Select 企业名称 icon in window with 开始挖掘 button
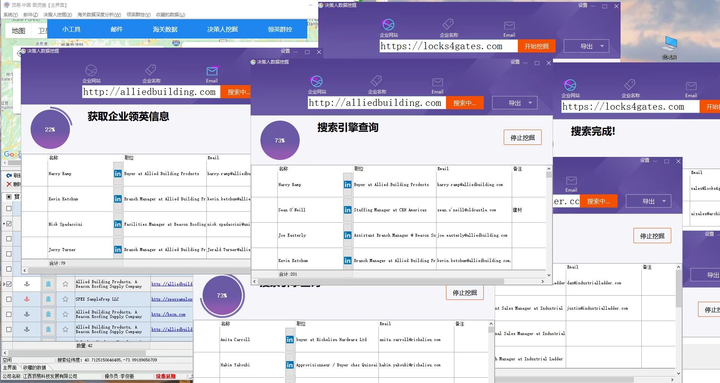This screenshot has height=383, width=720. 448,24
